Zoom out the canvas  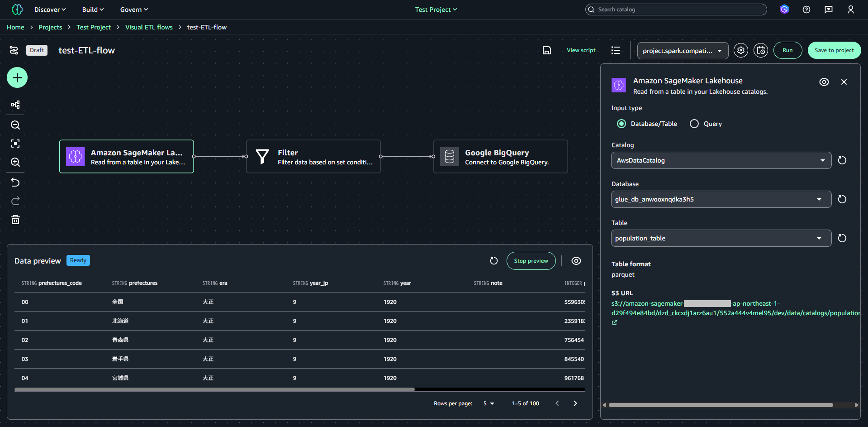click(15, 125)
